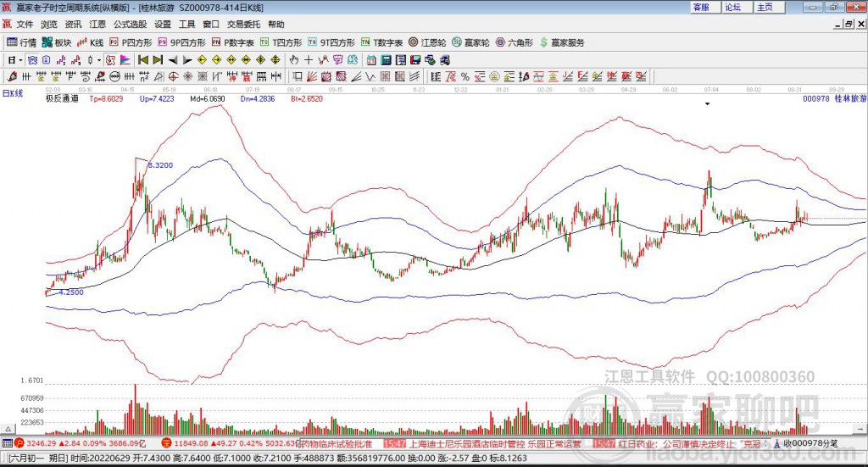
Task: Select the red pencil drawing tool
Action: coord(12,76)
